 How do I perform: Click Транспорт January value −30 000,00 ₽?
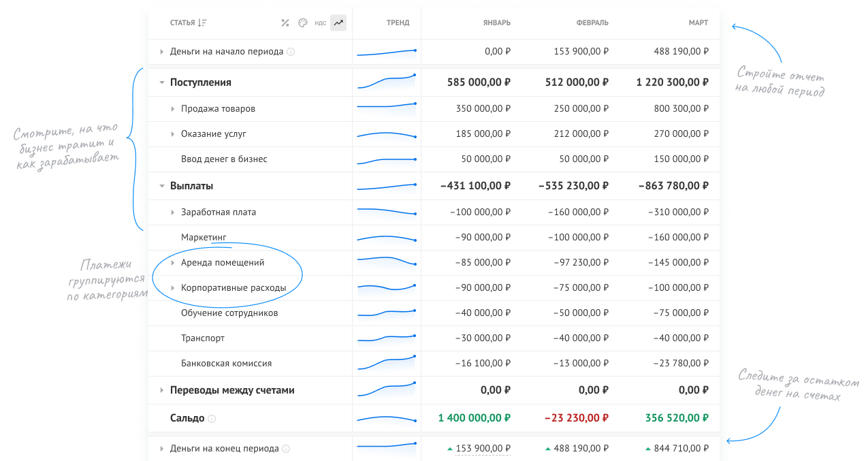pos(483,338)
